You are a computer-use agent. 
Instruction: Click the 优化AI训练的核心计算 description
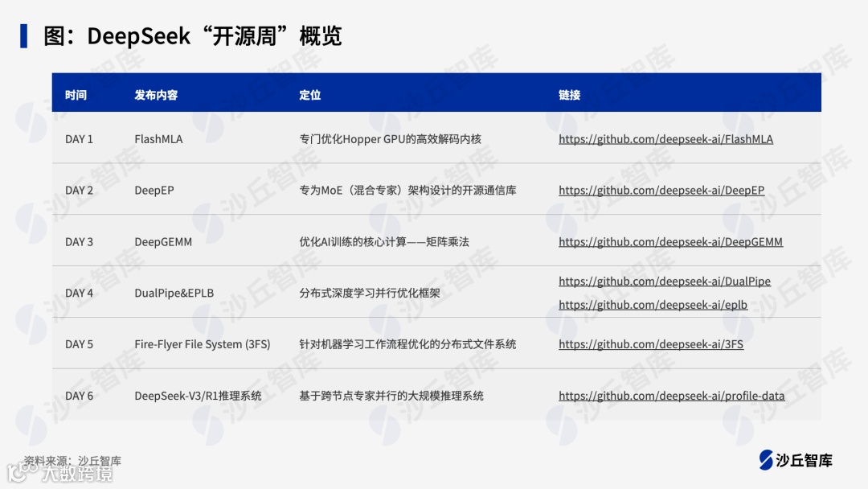384,242
